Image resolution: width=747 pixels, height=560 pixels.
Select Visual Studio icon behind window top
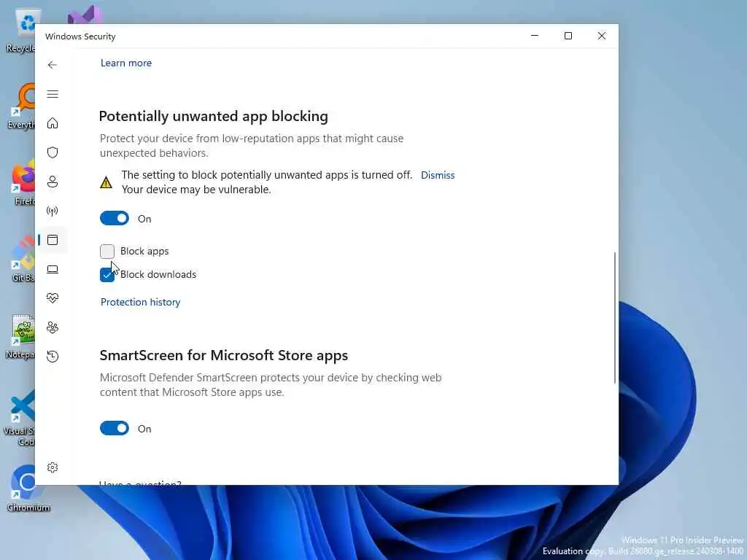pos(85,15)
